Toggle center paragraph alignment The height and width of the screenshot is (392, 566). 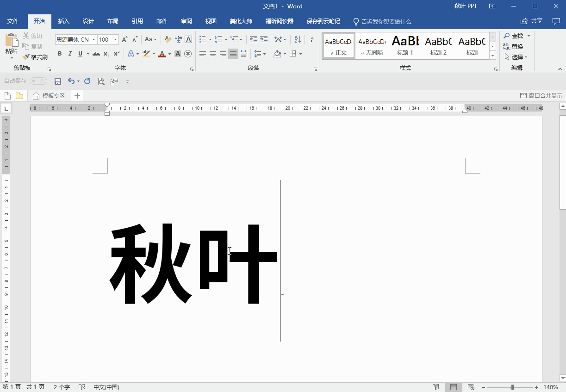(x=212, y=54)
